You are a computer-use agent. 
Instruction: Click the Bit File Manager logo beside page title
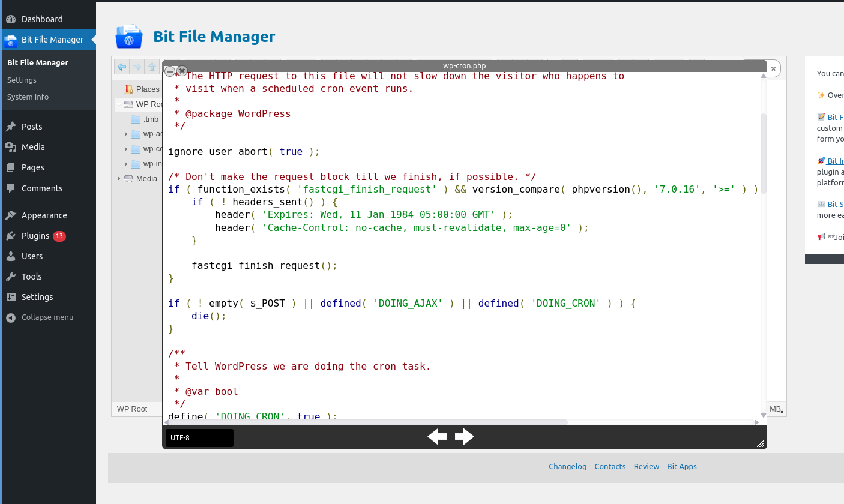click(x=129, y=37)
